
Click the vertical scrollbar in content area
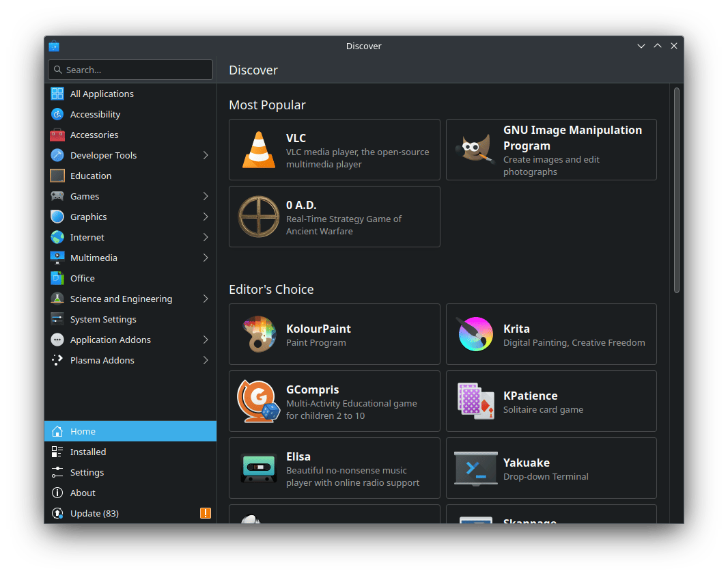click(677, 191)
